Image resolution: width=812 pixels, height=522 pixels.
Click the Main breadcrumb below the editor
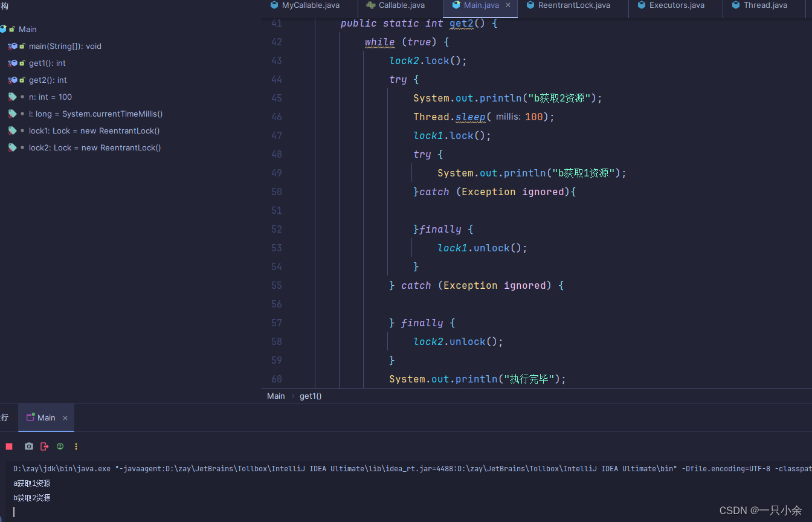point(276,396)
